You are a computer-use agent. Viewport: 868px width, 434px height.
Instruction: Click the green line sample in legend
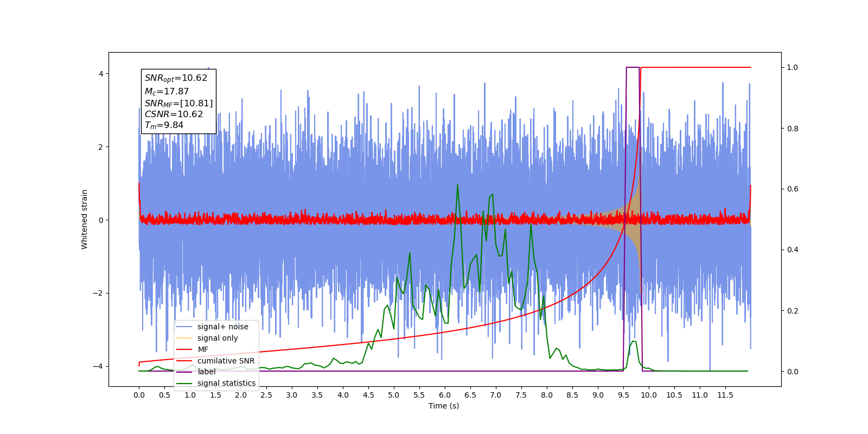point(184,383)
